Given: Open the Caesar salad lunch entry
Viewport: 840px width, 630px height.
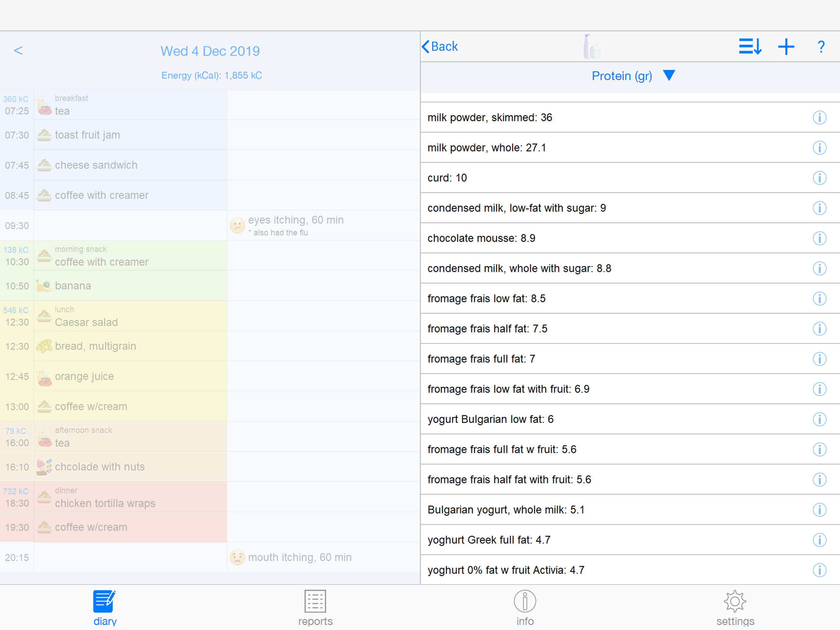Looking at the screenshot, I should [x=130, y=316].
